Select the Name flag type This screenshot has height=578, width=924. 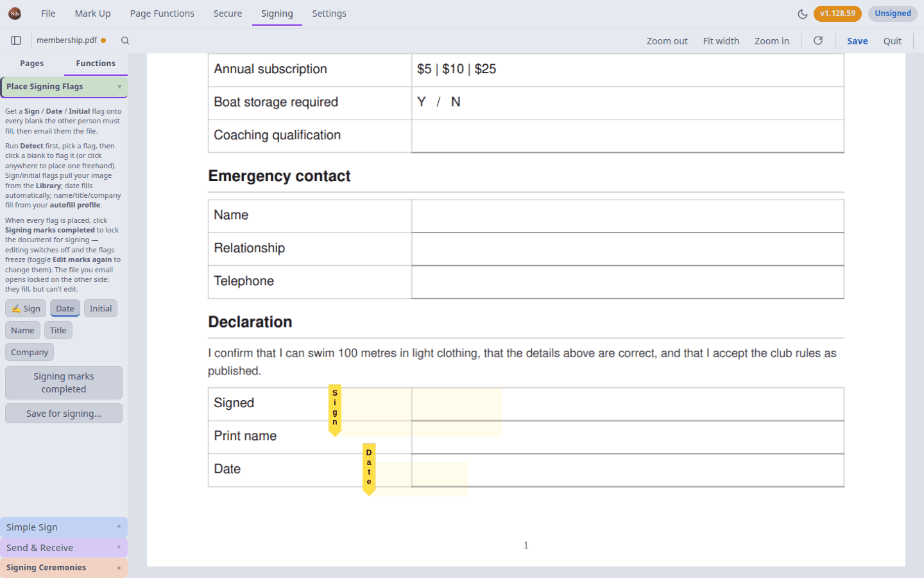point(22,331)
